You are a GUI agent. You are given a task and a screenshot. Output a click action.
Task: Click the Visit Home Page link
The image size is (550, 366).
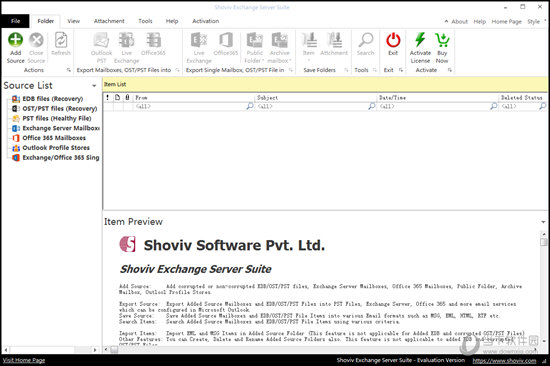point(24,360)
